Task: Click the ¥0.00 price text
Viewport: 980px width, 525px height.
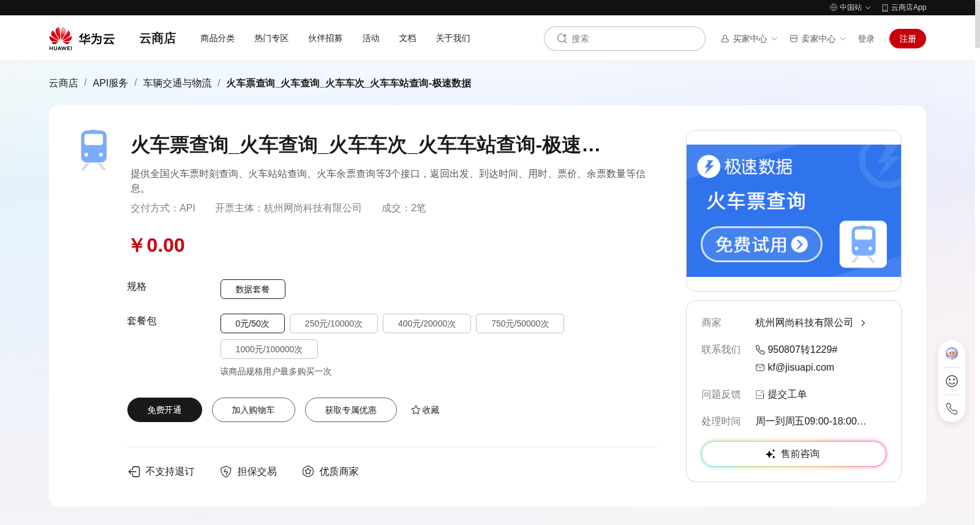Action: [157, 245]
